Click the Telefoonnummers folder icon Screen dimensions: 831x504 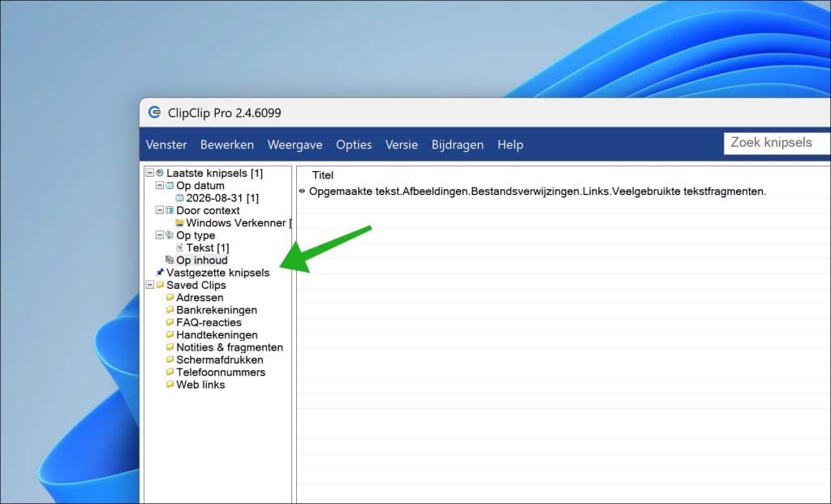pos(170,372)
